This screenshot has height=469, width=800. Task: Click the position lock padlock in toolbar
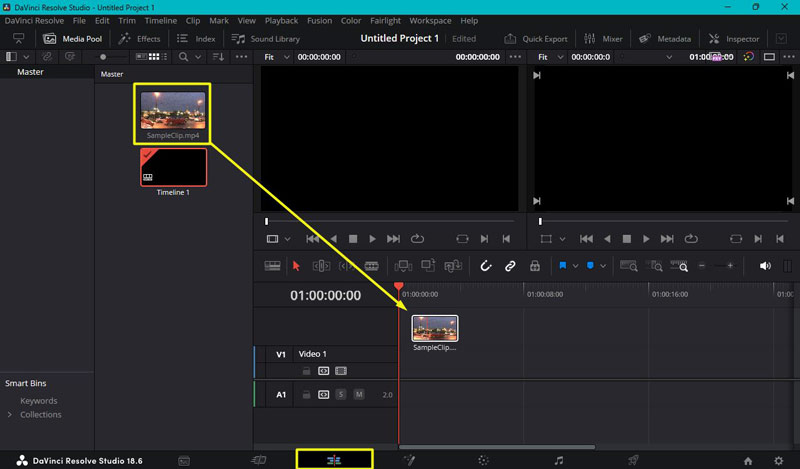coord(535,266)
